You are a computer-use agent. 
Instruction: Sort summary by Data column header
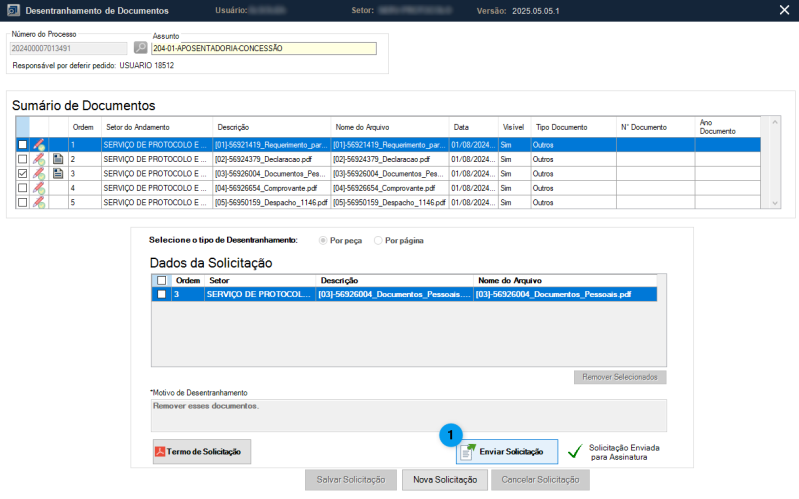tap(473, 127)
